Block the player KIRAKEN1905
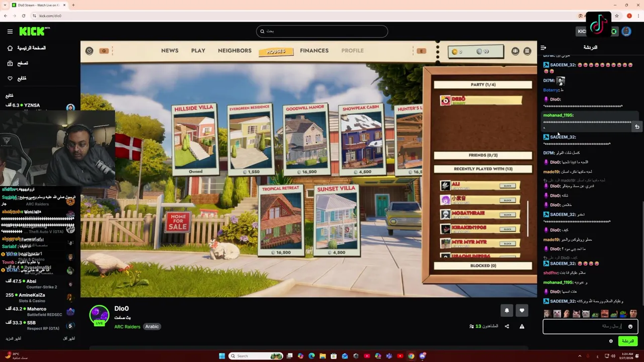The width and height of the screenshot is (644, 362). tap(508, 229)
